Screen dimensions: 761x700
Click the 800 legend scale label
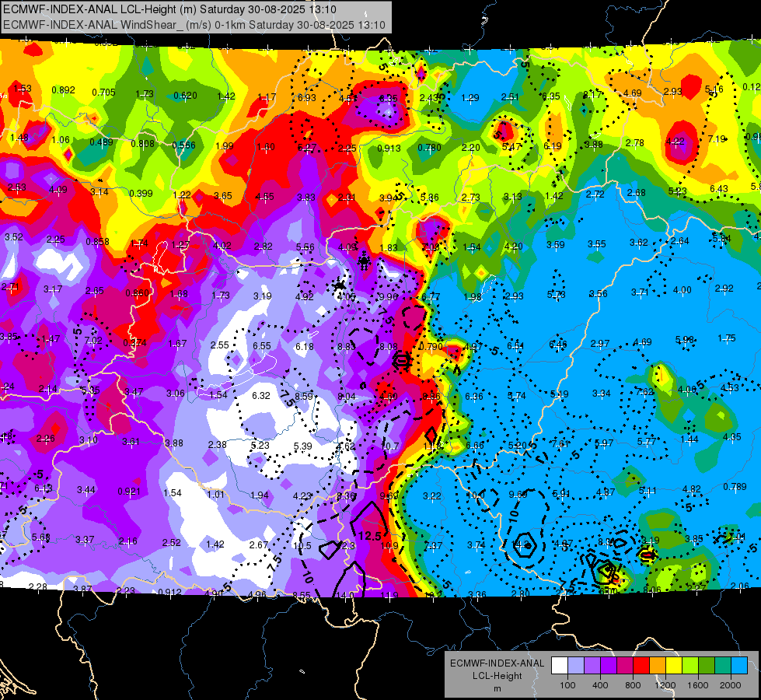click(x=633, y=685)
